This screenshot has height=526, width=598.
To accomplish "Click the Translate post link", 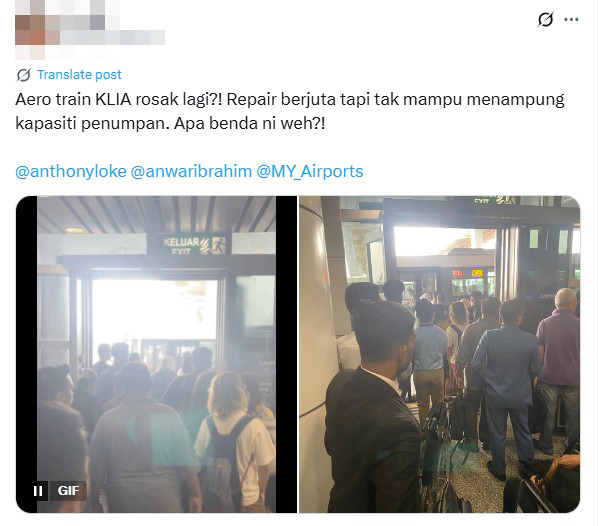I will point(79,75).
